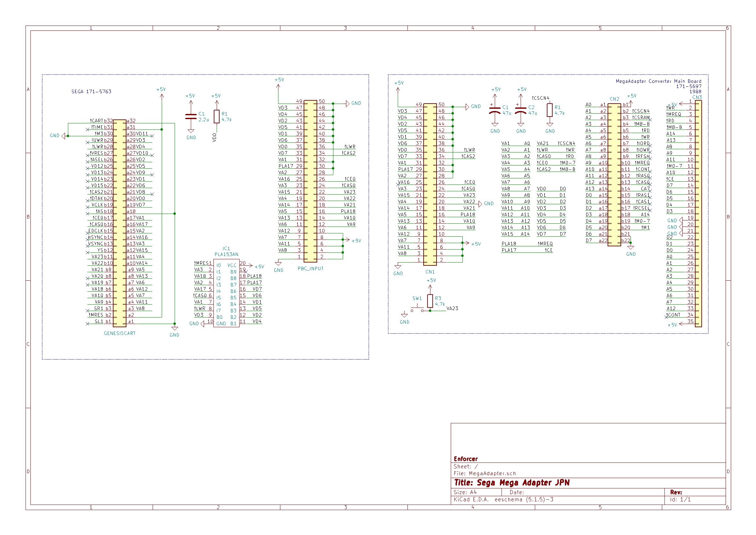Select the CN2 connector body
Image resolution: width=756 pixels, height=535 pixels.
[x=614, y=175]
